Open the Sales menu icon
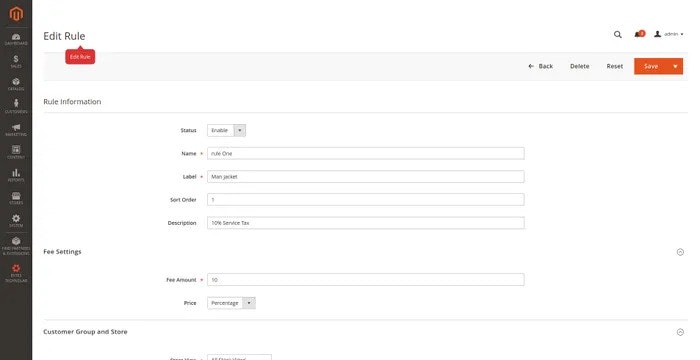 16,62
